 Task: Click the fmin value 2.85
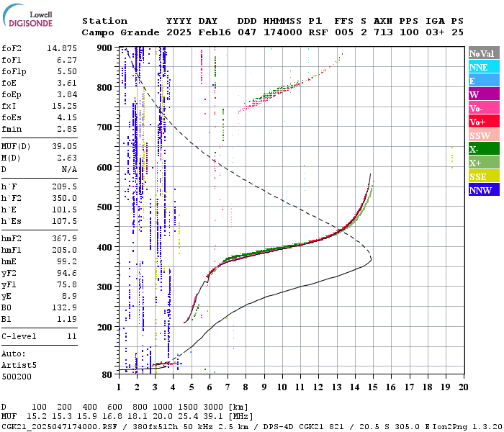point(67,129)
